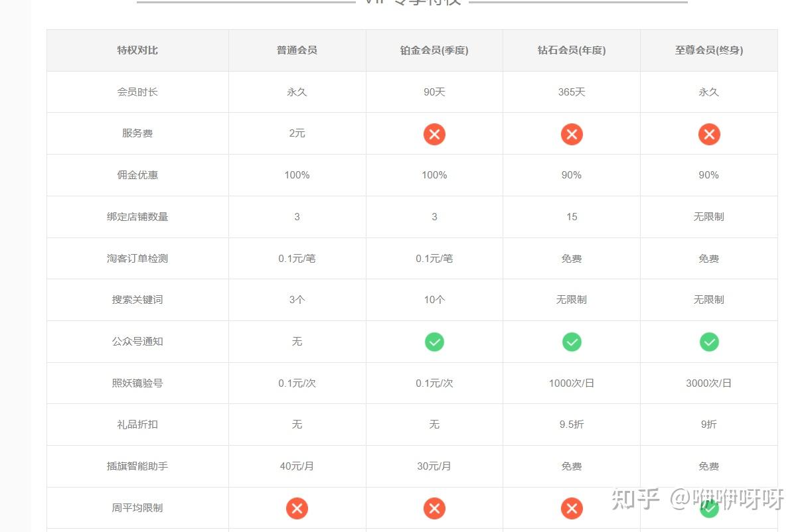
Task: Click 无限制 in 绑定店铺数量 row
Action: 709,217
